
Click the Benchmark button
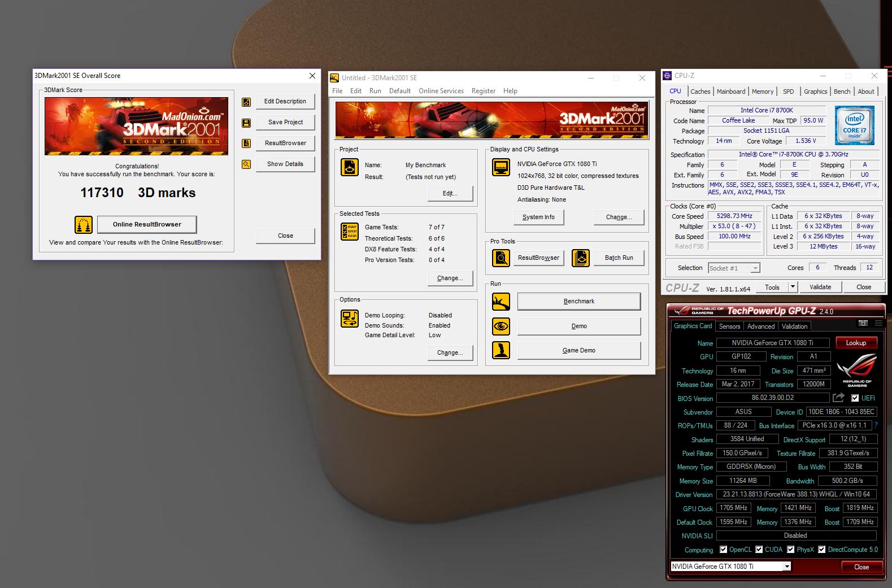tap(579, 302)
